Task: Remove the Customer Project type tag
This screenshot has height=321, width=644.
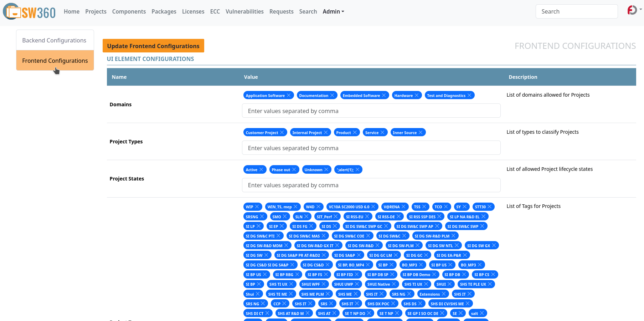Action: [282, 132]
